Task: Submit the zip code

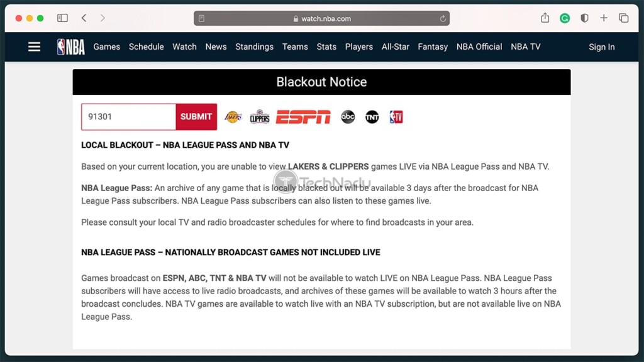Action: coord(196,117)
